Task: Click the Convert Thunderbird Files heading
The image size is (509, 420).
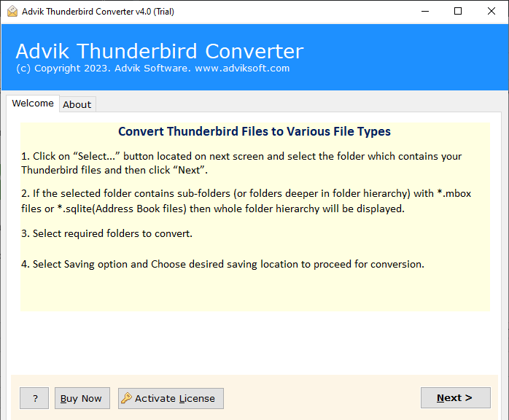Action: point(254,131)
